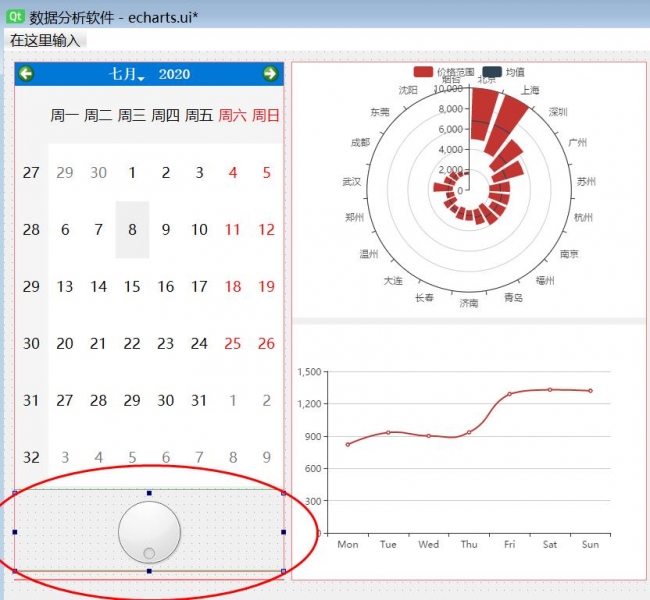Click the Sat data point on line chart
Screen dimensions: 650x600
(x=549, y=390)
